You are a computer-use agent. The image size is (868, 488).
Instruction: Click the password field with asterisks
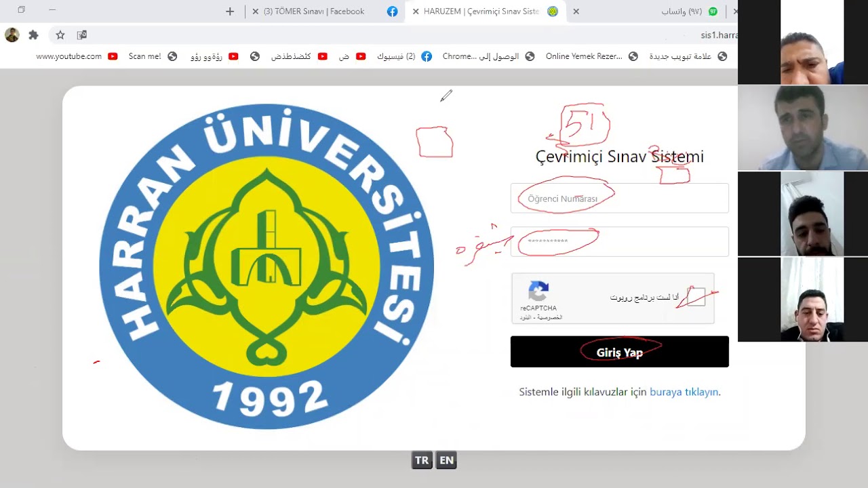pos(619,241)
